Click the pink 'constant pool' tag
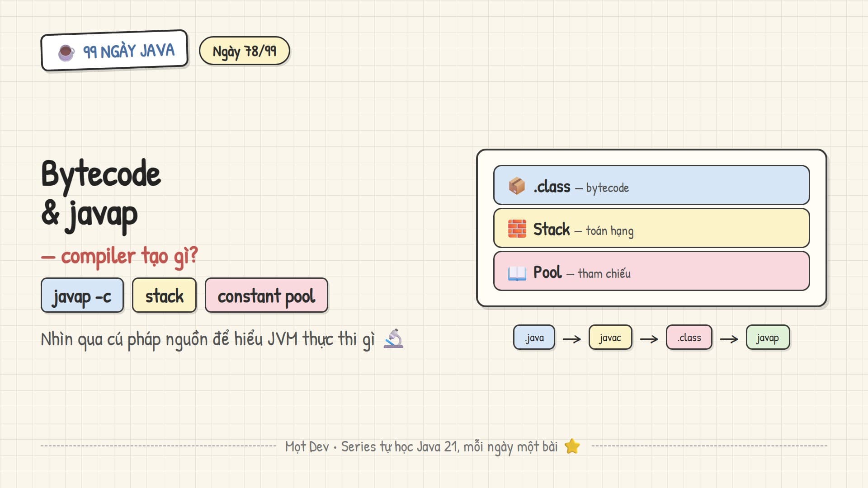868x488 pixels. [266, 296]
